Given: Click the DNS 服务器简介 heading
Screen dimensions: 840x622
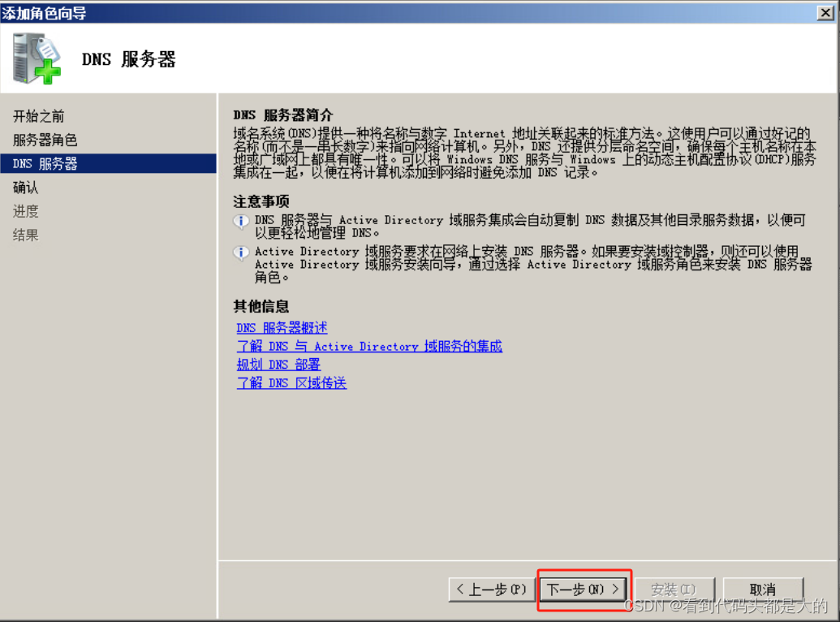Looking at the screenshot, I should 283,114.
